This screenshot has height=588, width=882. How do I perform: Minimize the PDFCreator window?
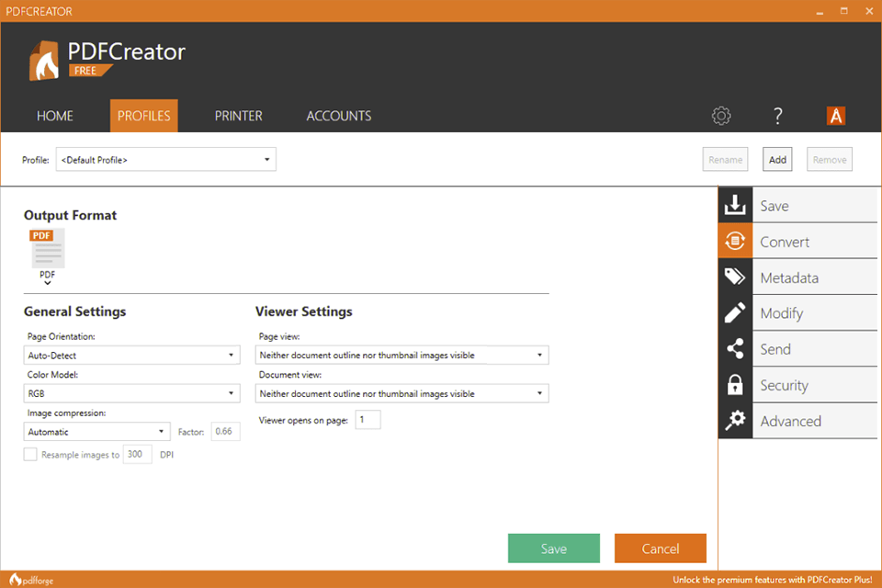coord(820,11)
